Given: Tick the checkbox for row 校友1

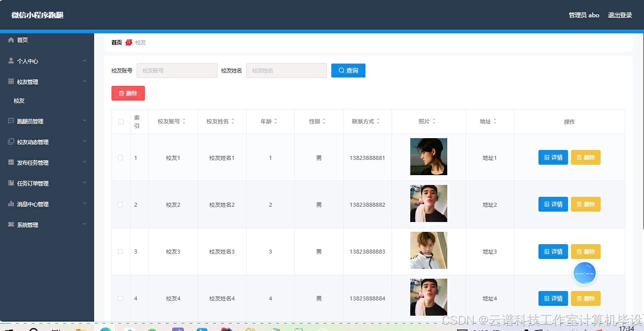Looking at the screenshot, I should click(120, 157).
